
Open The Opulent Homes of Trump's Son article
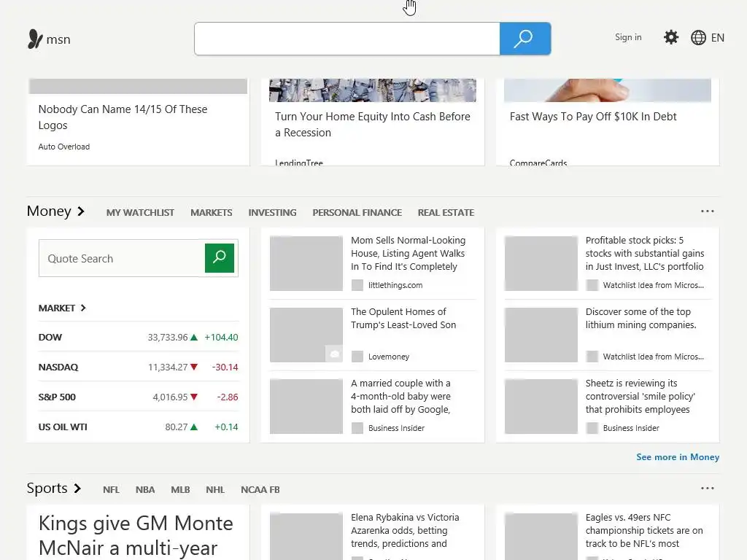(403, 318)
